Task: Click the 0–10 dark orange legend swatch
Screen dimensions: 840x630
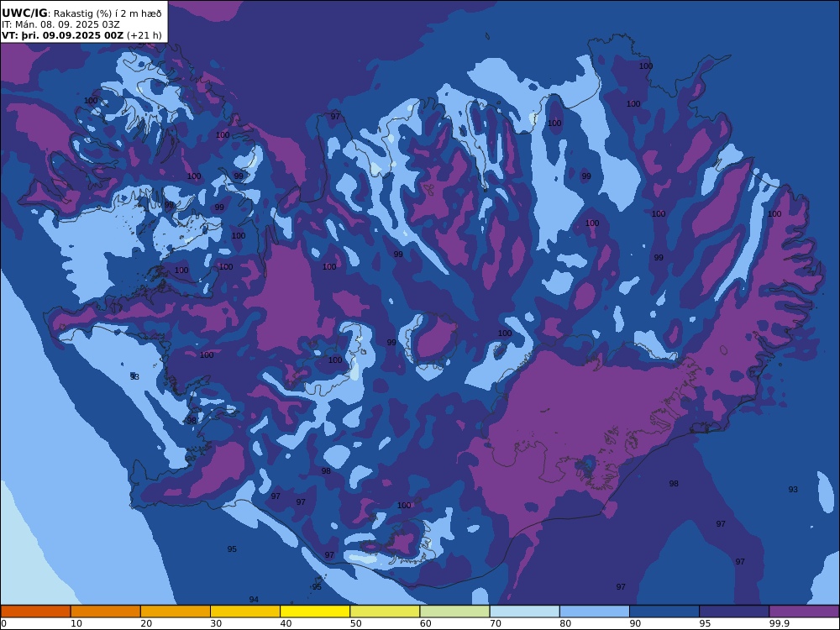Action: 35,612
